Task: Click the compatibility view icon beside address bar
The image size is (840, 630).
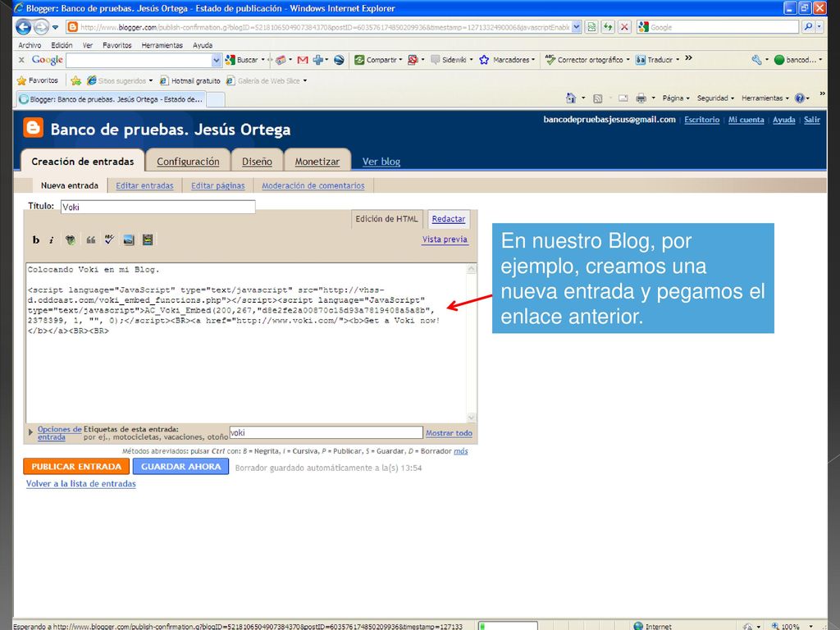Action: click(591, 27)
